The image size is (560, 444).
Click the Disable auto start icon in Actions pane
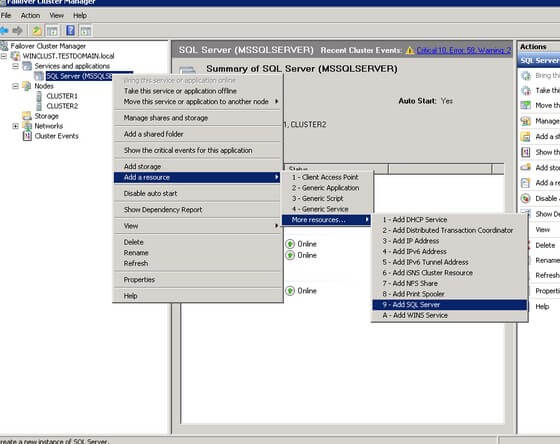tap(526, 199)
